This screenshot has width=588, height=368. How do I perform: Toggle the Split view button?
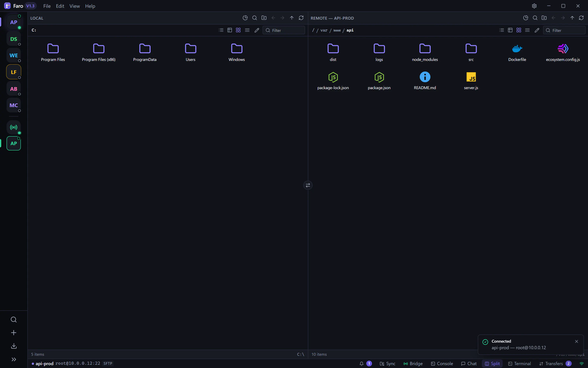(492, 364)
